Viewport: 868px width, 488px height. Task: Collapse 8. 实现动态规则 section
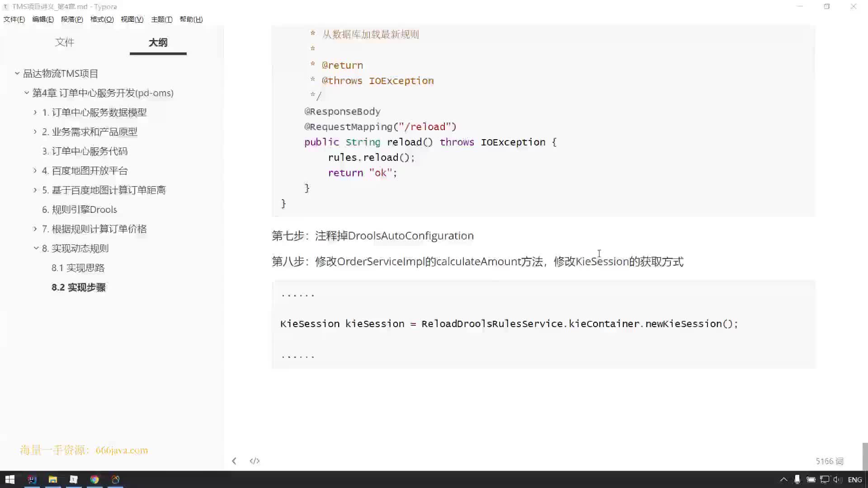36,248
